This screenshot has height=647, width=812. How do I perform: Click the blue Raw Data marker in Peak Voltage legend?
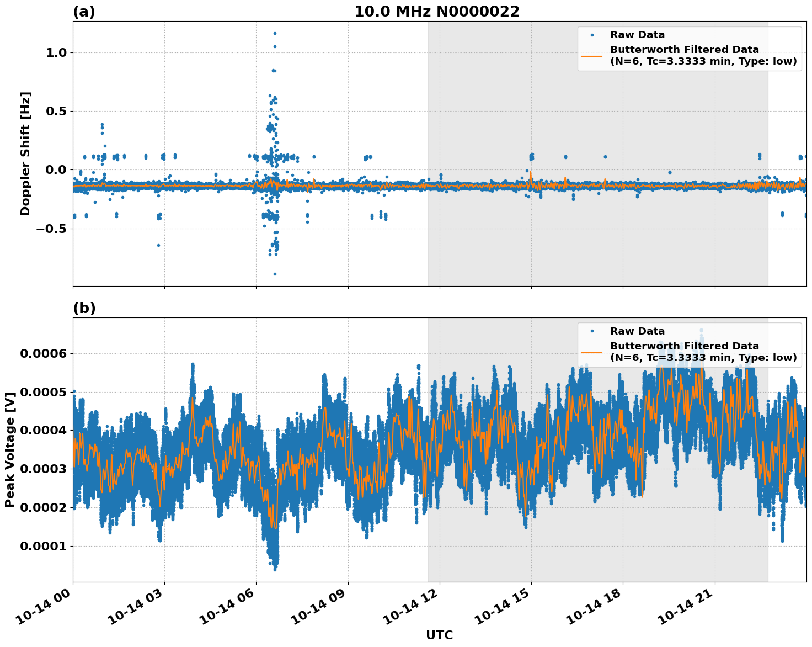592,331
